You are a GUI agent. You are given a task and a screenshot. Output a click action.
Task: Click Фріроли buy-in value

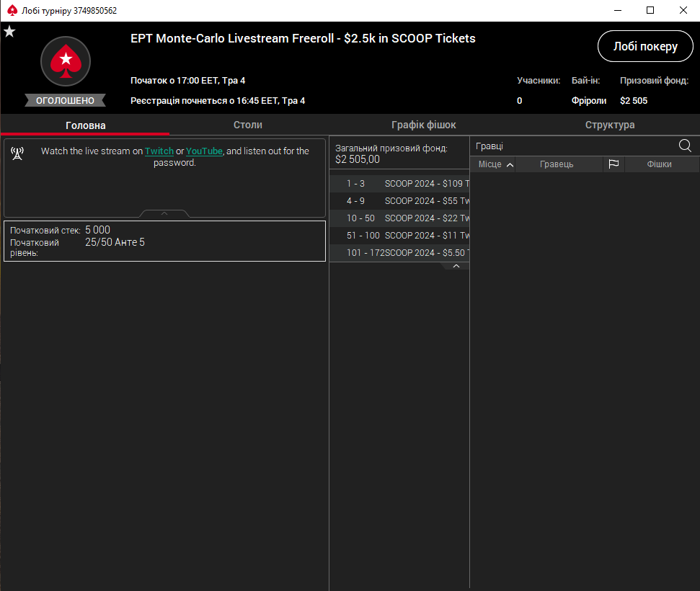coord(589,101)
